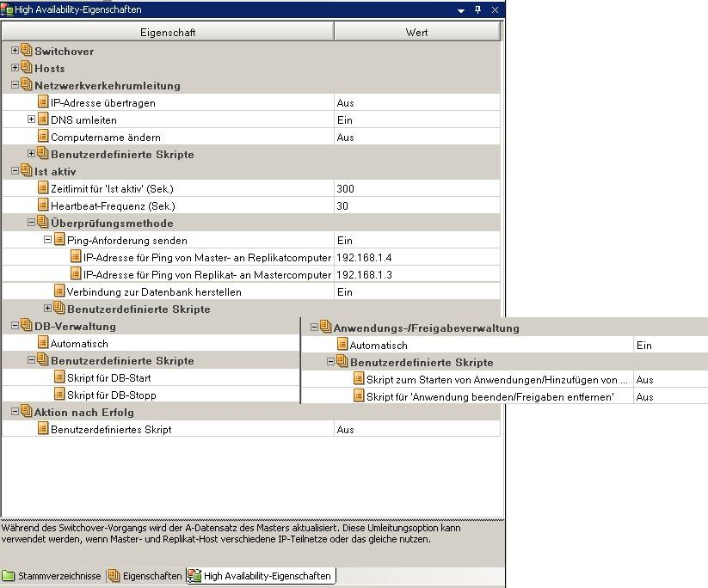The height and width of the screenshot is (588, 708).
Task: Select the Computername ändern row label
Action: point(105,138)
